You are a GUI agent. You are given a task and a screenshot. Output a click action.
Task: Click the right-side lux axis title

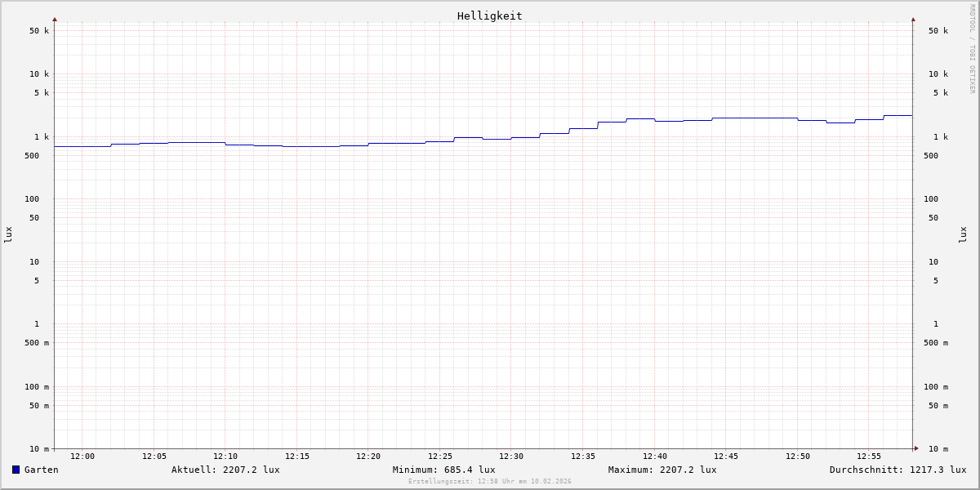pos(963,234)
